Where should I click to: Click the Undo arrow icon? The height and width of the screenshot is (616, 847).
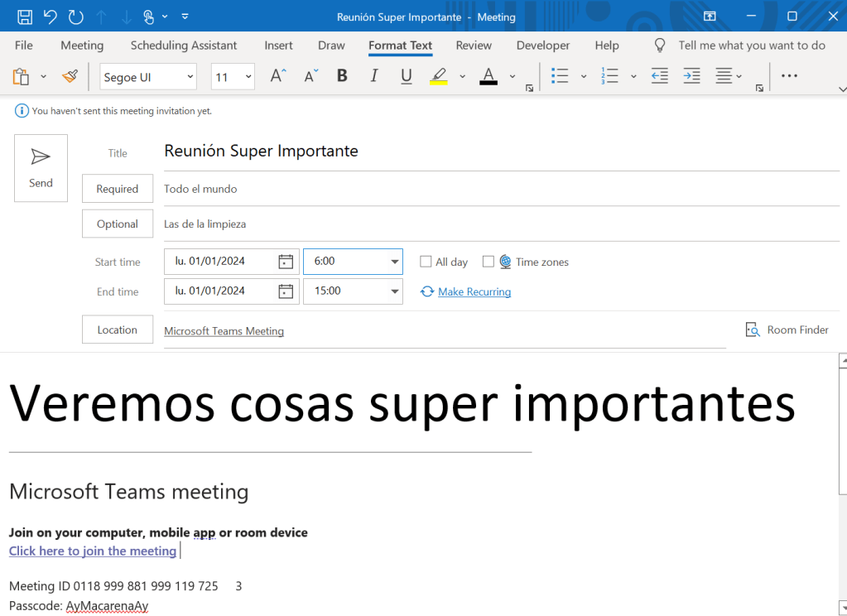51,17
